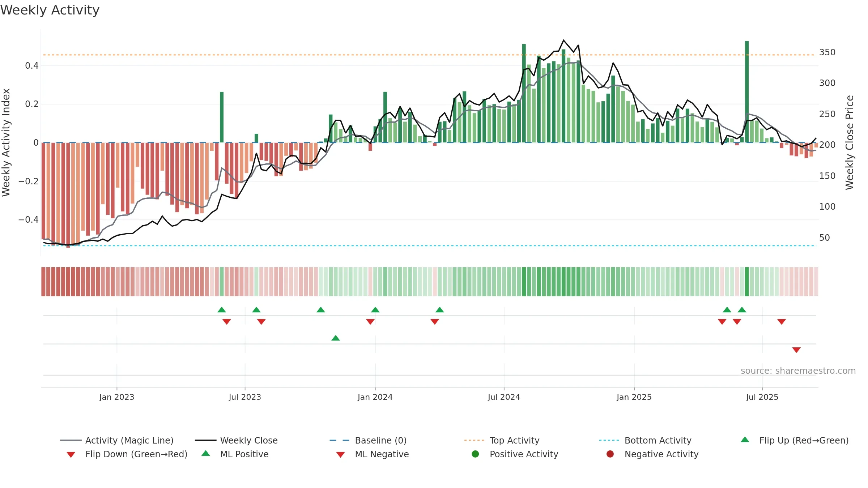The image size is (868, 488).
Task: Click the −0.4 activity axis label
Action: (29, 220)
